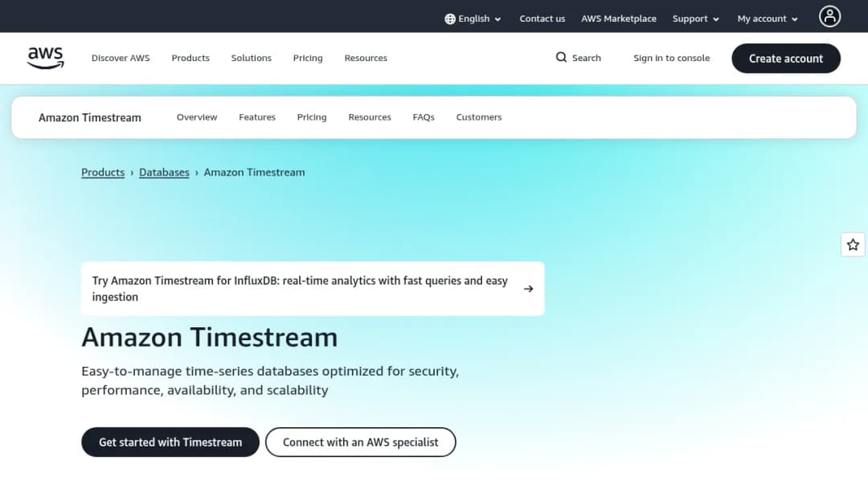Click the Amazon Timestream main heading
868x489 pixels.
(x=209, y=337)
